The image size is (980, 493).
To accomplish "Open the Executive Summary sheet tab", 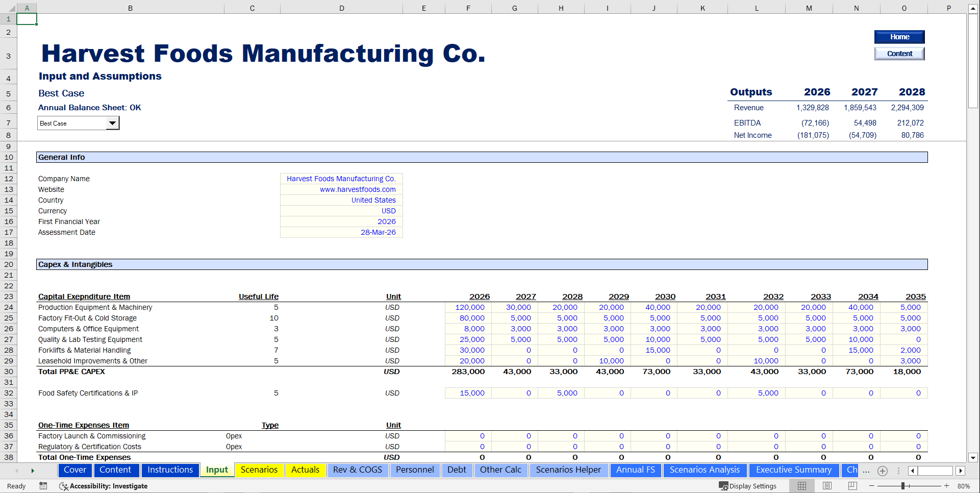I will pos(793,470).
